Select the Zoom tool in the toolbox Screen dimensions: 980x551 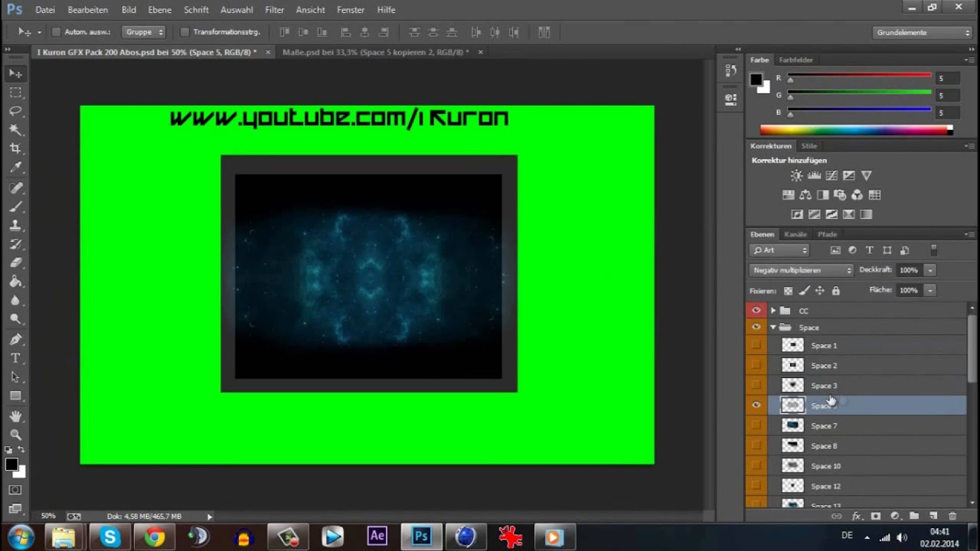pyautogui.click(x=15, y=434)
